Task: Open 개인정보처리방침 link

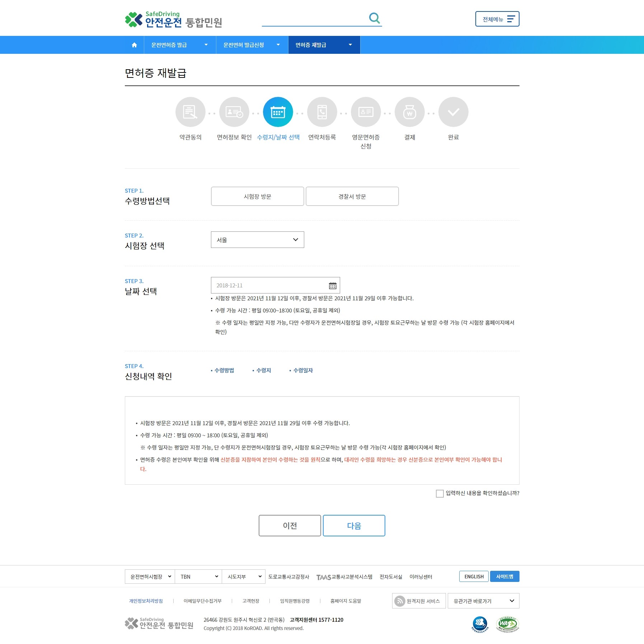Action: [146, 601]
